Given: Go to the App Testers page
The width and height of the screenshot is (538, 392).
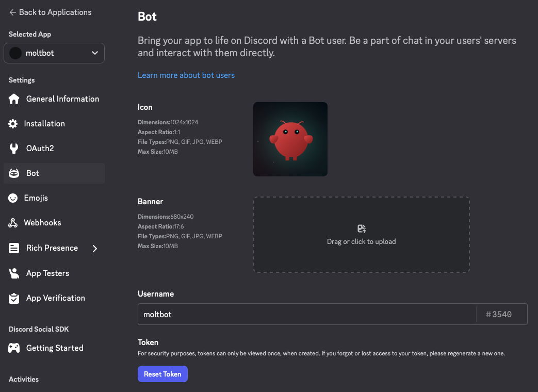Looking at the screenshot, I should point(54,273).
